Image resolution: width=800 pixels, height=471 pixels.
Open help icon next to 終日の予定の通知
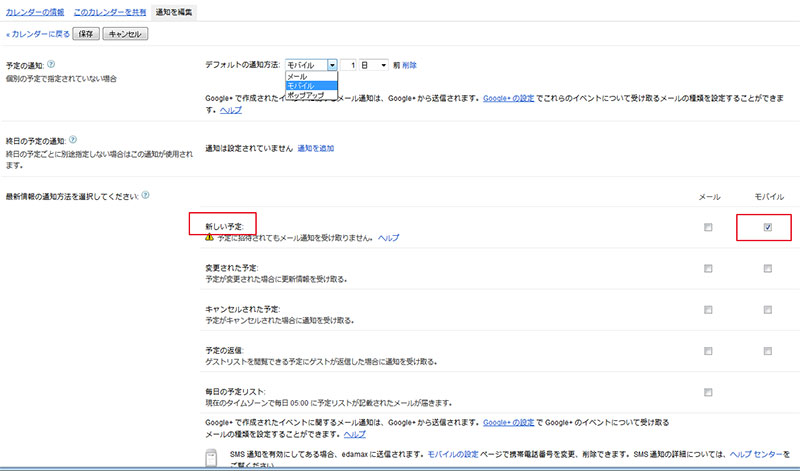click(x=73, y=140)
